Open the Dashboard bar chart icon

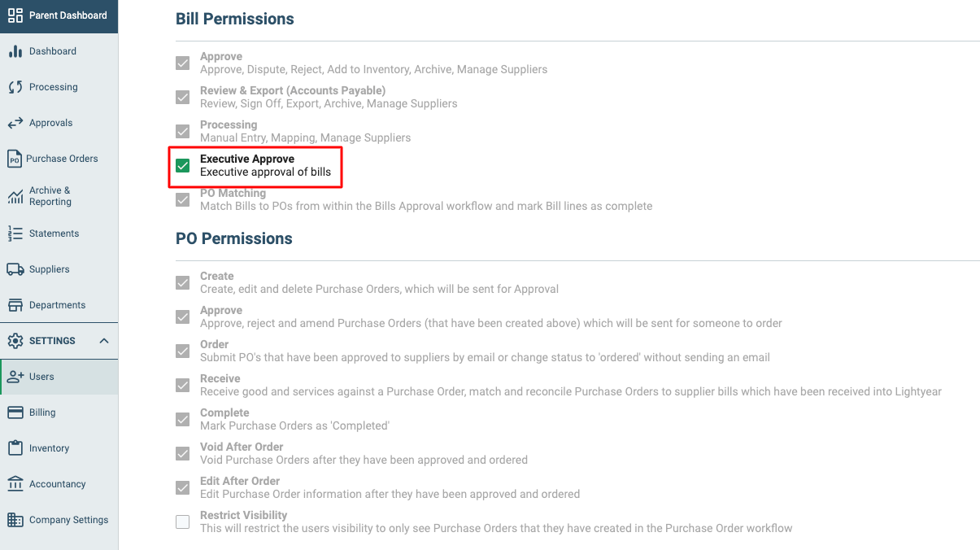coord(15,51)
